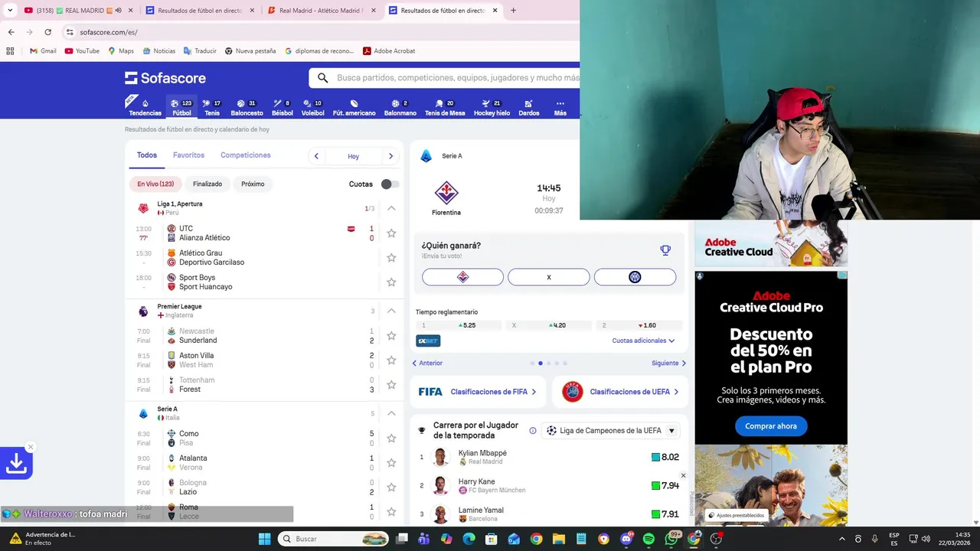Select the Fútbol sport icon
The height and width of the screenshot is (551, 980).
(x=181, y=107)
